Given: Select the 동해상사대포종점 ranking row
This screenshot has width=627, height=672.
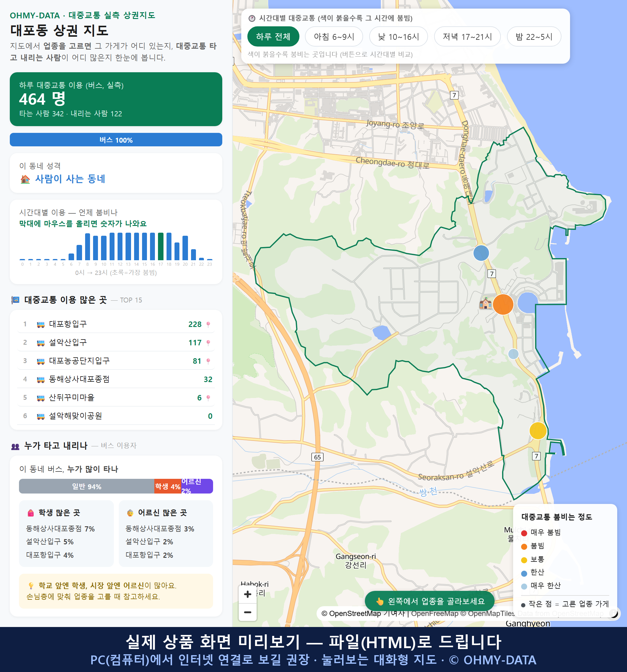Looking at the screenshot, I should [x=116, y=379].
